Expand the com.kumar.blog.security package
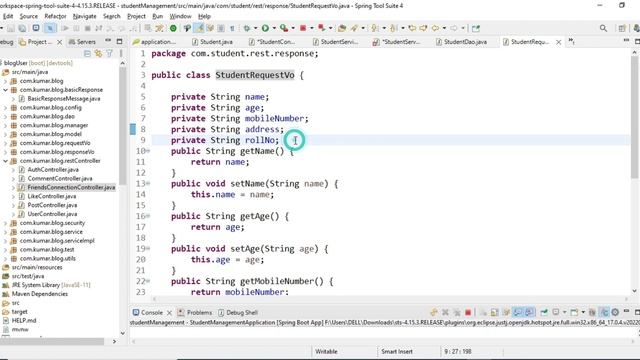640x360 pixels. [x=5, y=223]
